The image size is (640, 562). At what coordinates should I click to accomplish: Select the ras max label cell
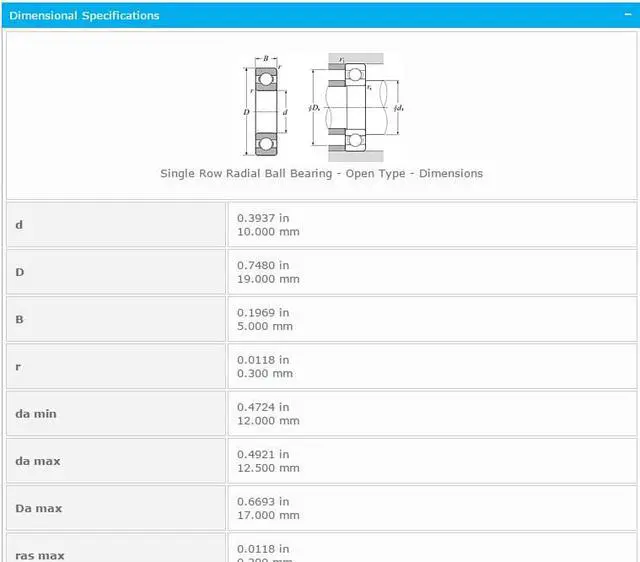pos(116,553)
